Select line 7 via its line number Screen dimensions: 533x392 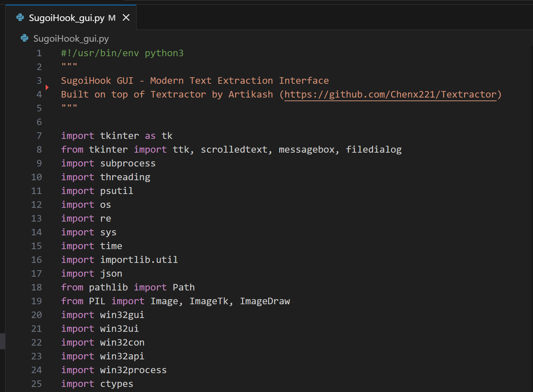[39, 136]
